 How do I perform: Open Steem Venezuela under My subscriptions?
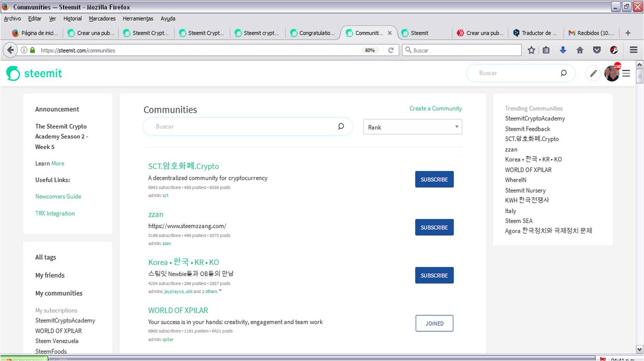57,341
